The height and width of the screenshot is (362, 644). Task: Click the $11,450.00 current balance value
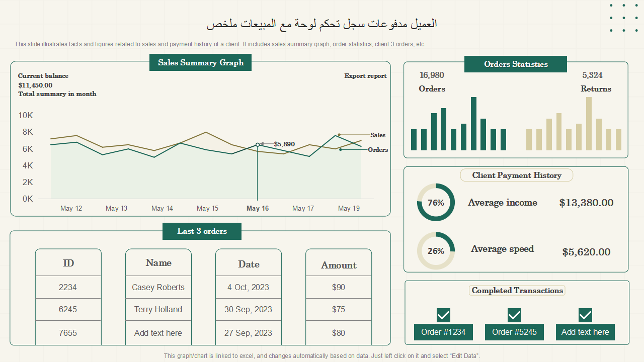click(35, 85)
